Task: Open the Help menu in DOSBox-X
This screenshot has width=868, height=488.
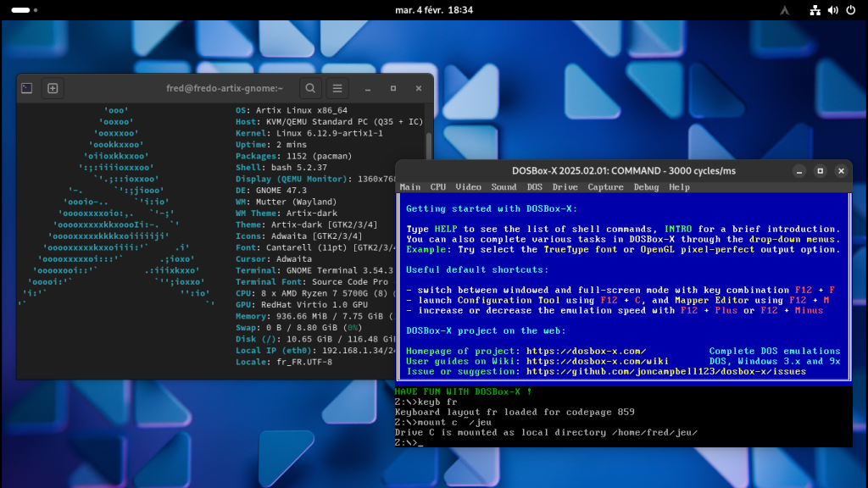Action: [x=679, y=187]
